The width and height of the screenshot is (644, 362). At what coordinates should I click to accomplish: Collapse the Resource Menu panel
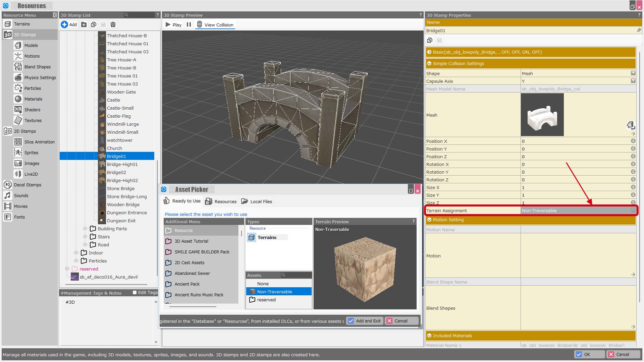click(x=55, y=15)
